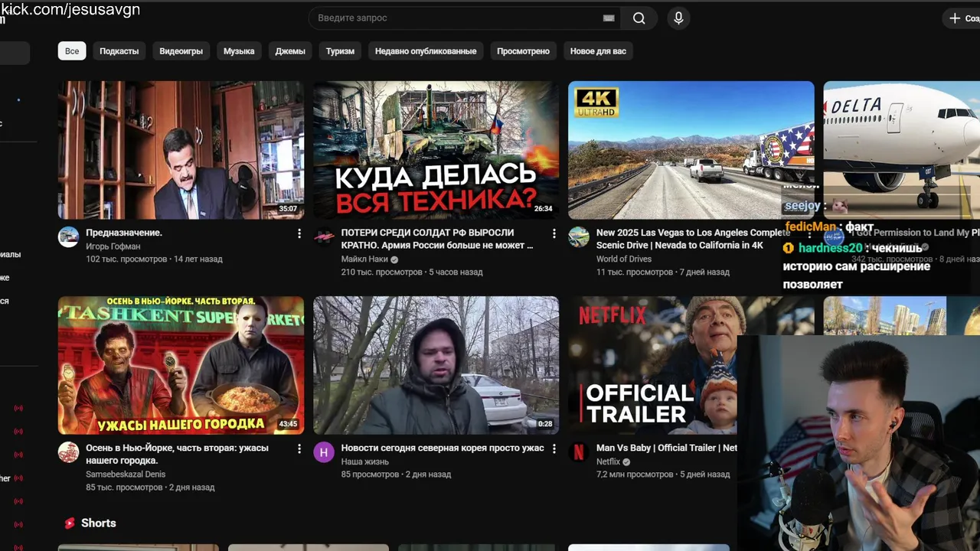Click the 'Shorts' section heading
This screenshot has height=551, width=980.
99,523
